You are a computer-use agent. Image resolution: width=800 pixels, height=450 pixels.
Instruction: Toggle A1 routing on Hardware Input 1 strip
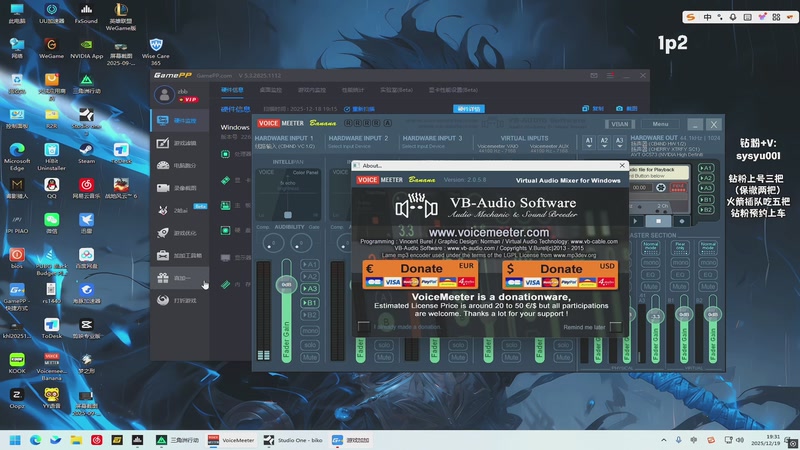coord(310,264)
